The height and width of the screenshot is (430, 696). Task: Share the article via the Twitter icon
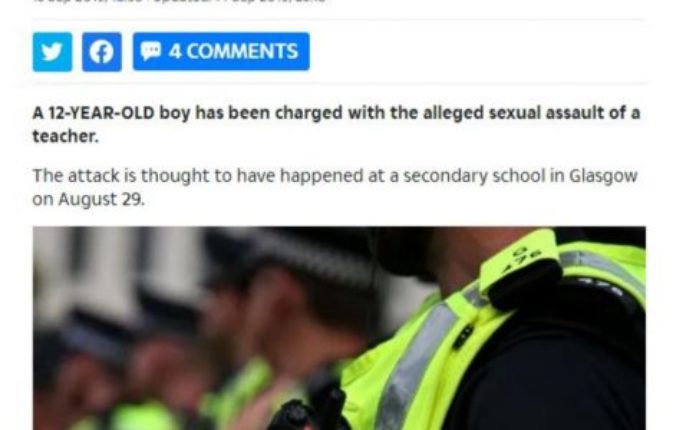(x=52, y=52)
